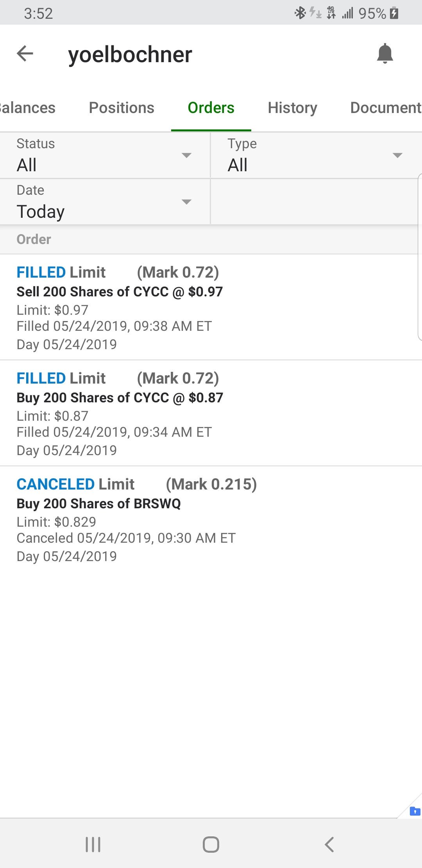Viewport: 422px width, 868px height.
Task: Tap the Order column header
Action: point(34,239)
